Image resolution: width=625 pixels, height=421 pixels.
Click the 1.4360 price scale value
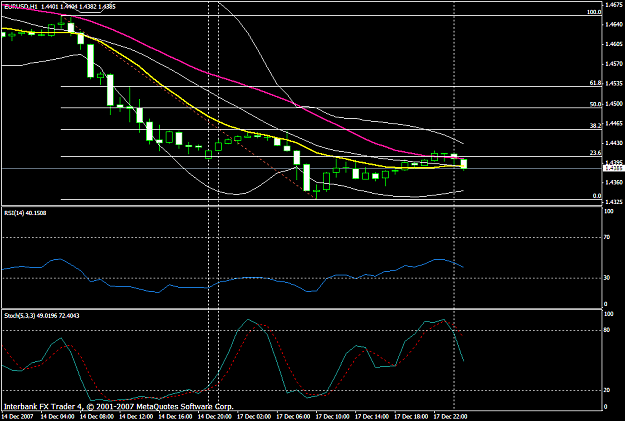[614, 182]
